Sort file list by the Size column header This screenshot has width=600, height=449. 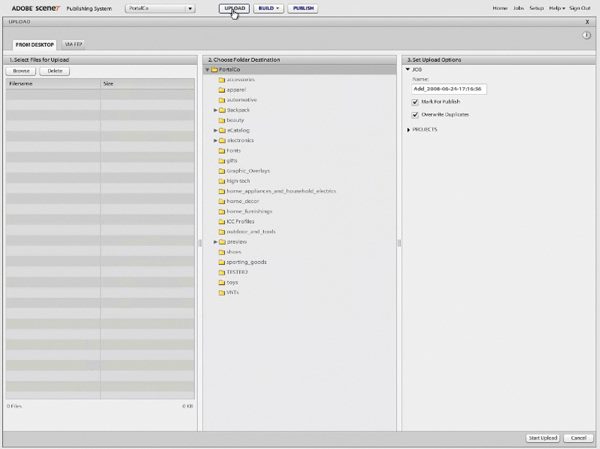coord(146,85)
